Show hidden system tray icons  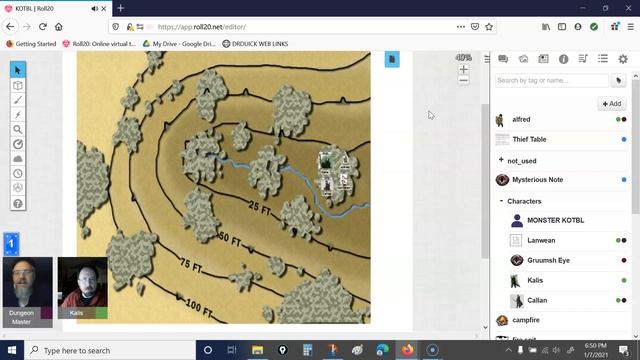tap(508, 350)
